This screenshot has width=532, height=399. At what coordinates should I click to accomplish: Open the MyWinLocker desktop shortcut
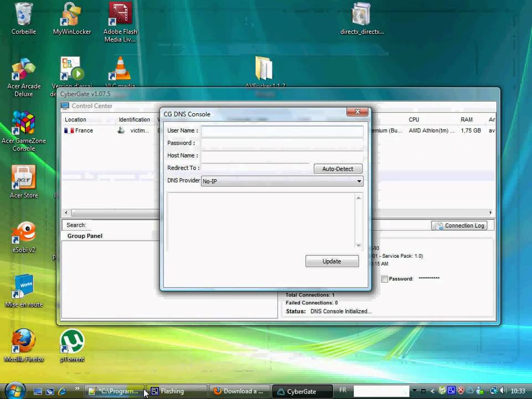coord(71,19)
